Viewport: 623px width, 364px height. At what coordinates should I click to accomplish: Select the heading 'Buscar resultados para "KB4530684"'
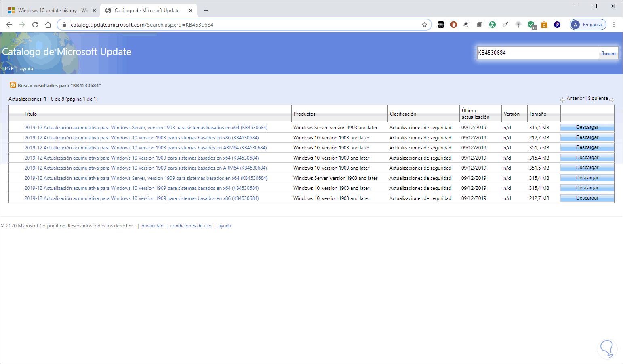click(x=59, y=86)
